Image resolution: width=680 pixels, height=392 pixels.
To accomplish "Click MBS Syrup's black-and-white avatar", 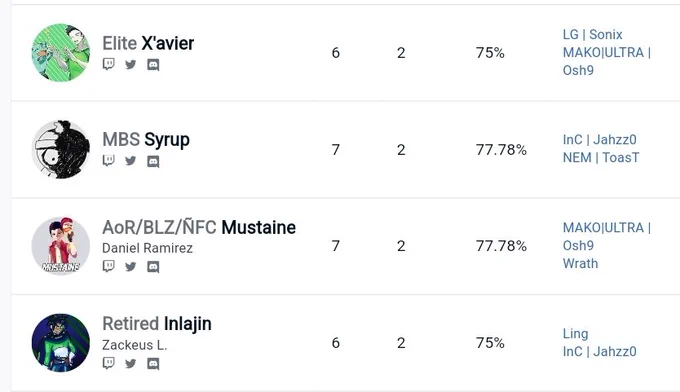I will point(61,149).
